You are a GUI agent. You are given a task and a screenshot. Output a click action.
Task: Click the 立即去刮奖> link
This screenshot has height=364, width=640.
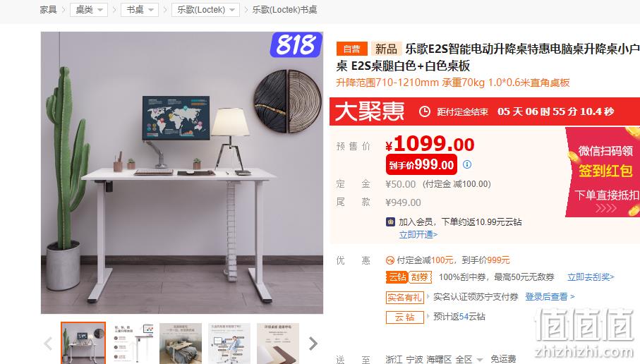point(591,277)
